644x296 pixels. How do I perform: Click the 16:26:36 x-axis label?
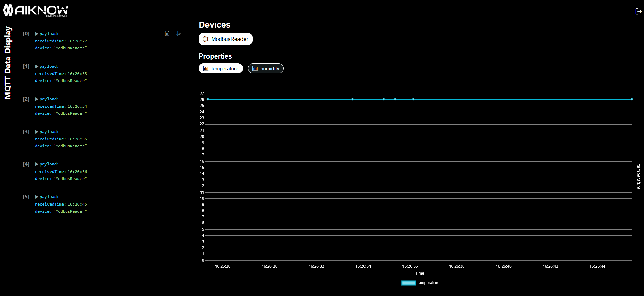coord(410,266)
